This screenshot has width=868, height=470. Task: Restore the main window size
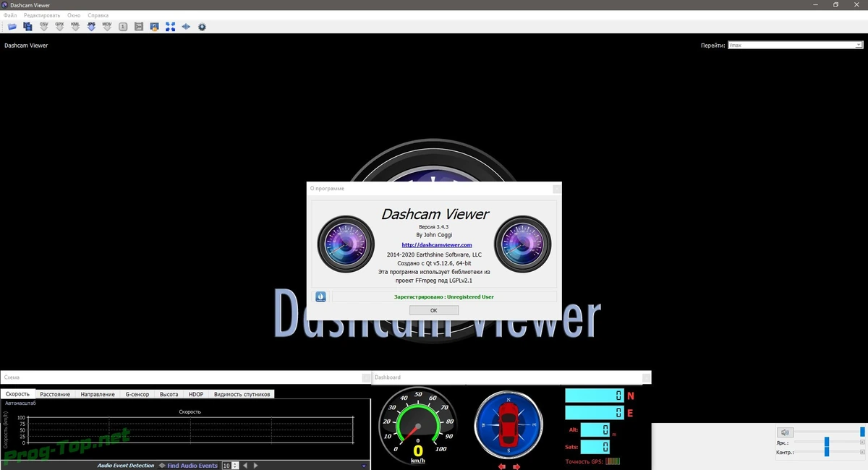(836, 5)
